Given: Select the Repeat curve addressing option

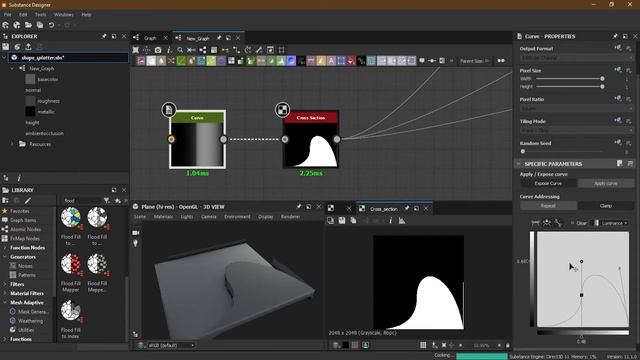Looking at the screenshot, I should point(548,206).
